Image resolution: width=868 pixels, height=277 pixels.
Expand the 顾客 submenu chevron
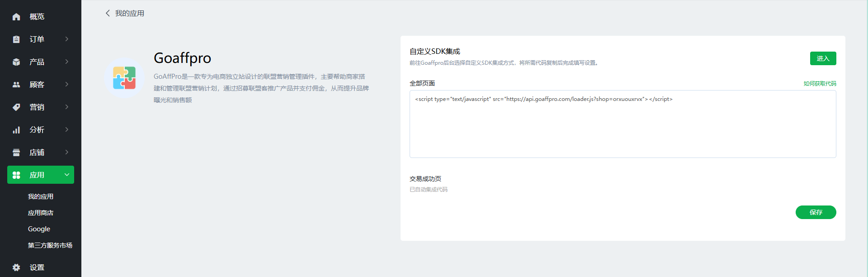[x=67, y=84]
